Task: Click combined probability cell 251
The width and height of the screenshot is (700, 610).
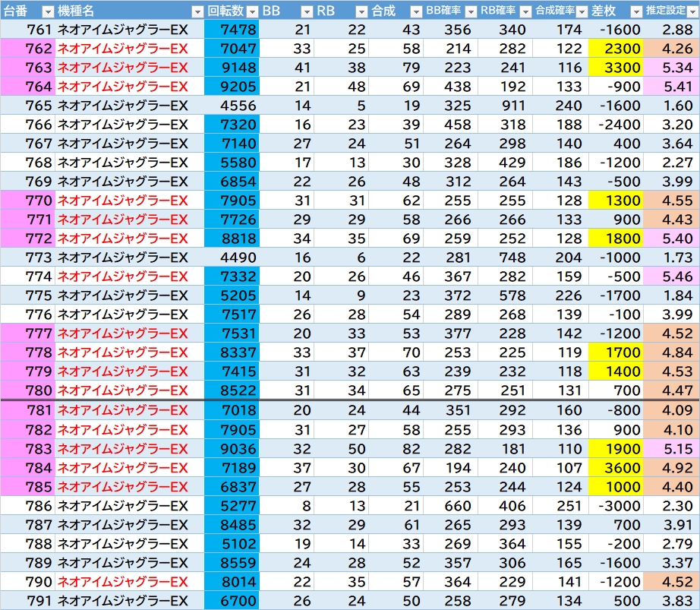Action: 560,505
